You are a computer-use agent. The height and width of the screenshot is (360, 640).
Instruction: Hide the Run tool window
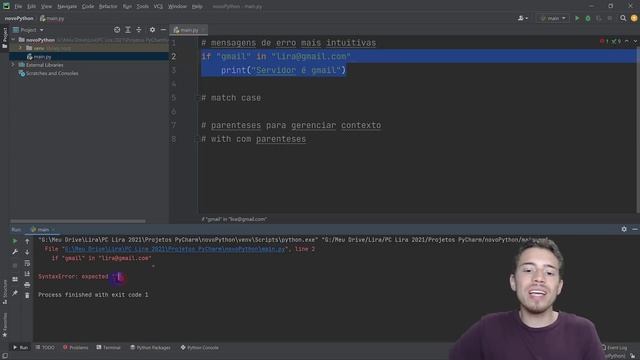(x=635, y=229)
